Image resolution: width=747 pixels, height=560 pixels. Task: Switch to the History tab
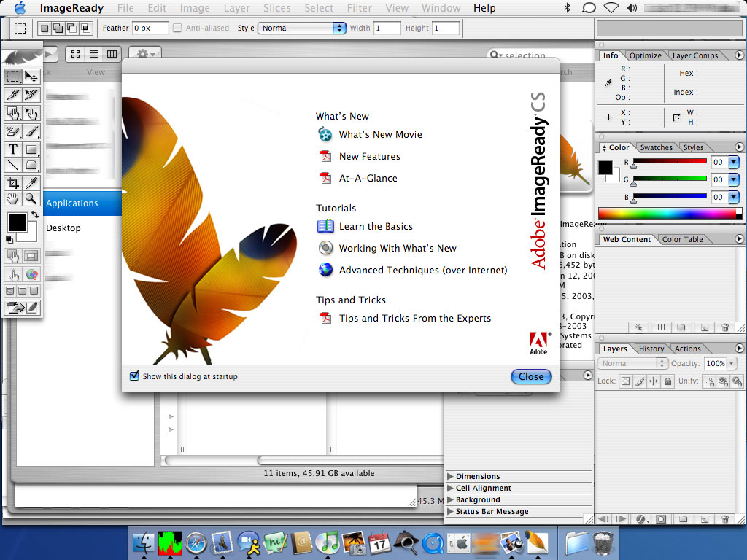[651, 349]
